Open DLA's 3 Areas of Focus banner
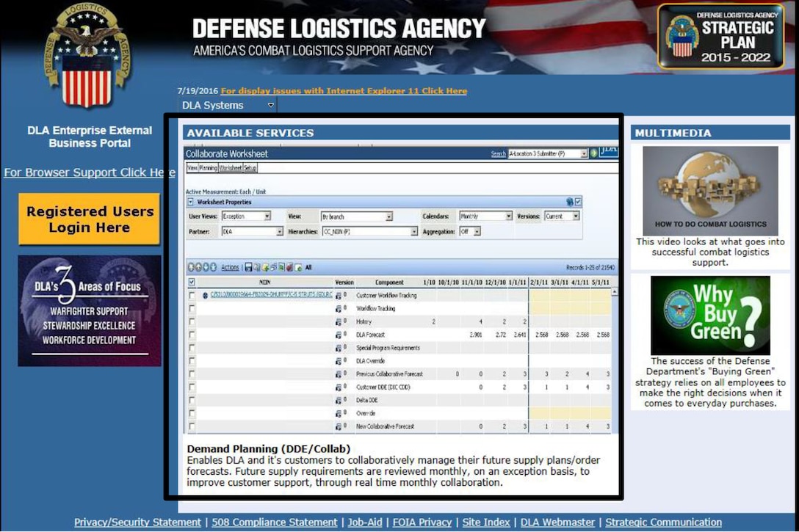Image resolution: width=799 pixels, height=532 pixels. click(89, 310)
